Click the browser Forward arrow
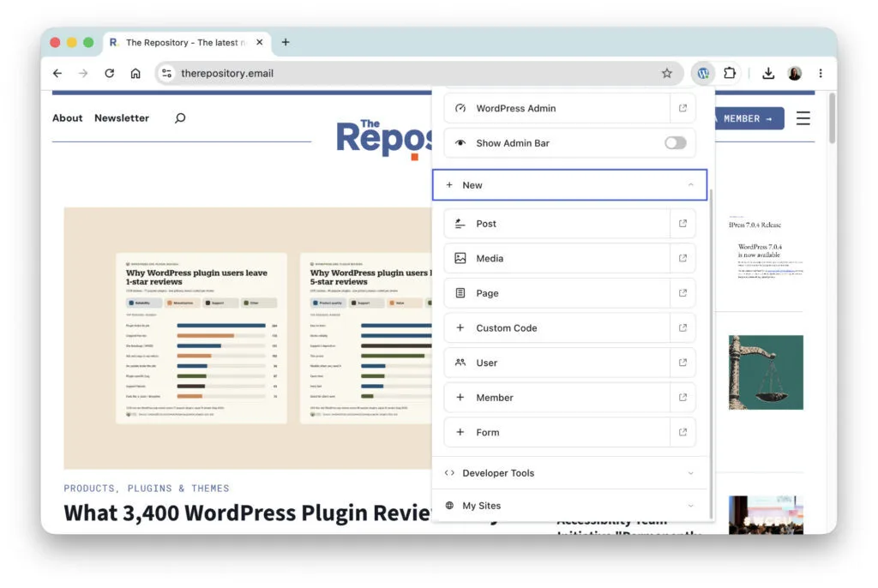This screenshot has height=588, width=878. coord(83,74)
